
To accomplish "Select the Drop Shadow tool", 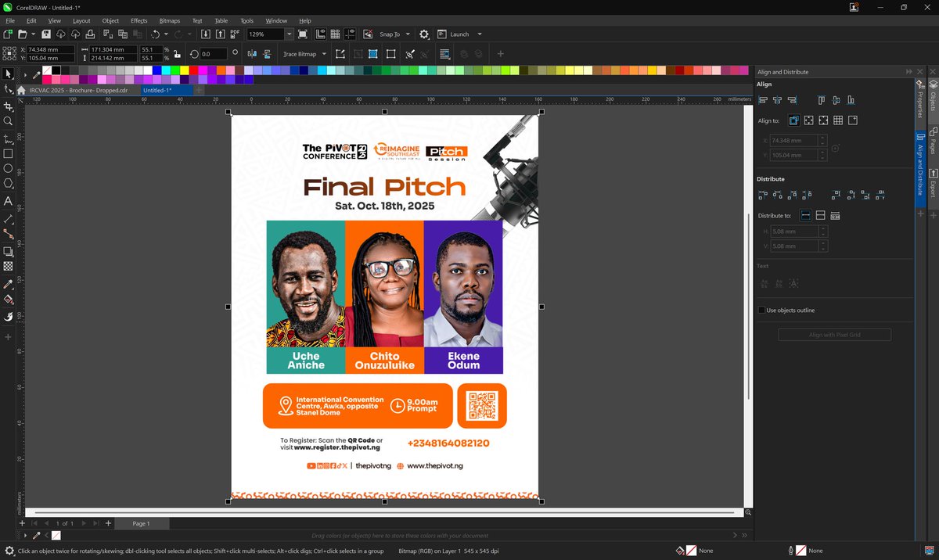I will click(x=8, y=251).
